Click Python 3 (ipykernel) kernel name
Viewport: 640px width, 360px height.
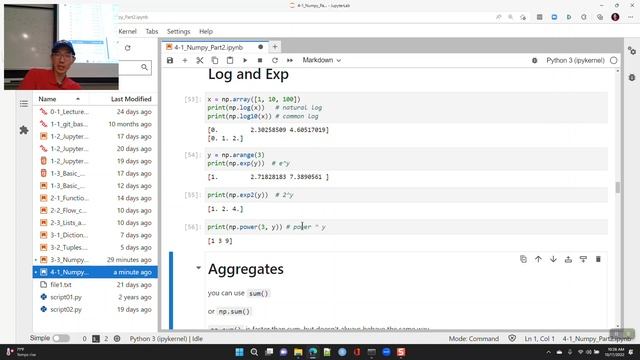[575, 60]
